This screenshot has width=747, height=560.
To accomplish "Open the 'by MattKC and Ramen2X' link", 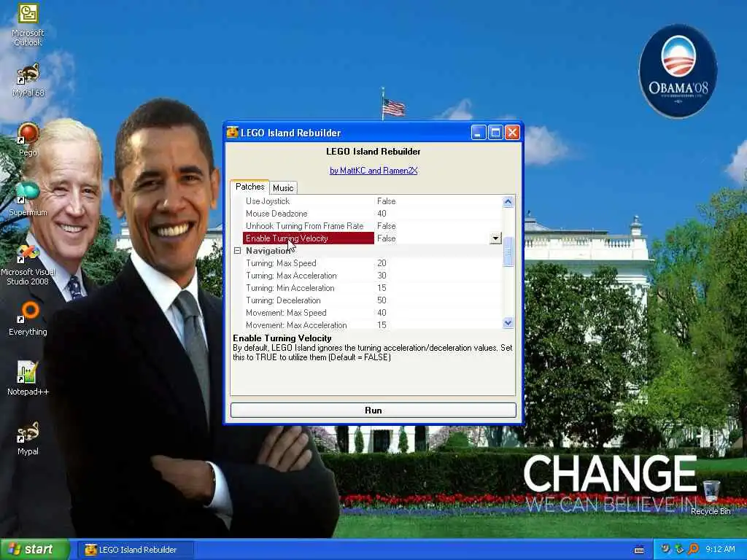I will (x=373, y=171).
